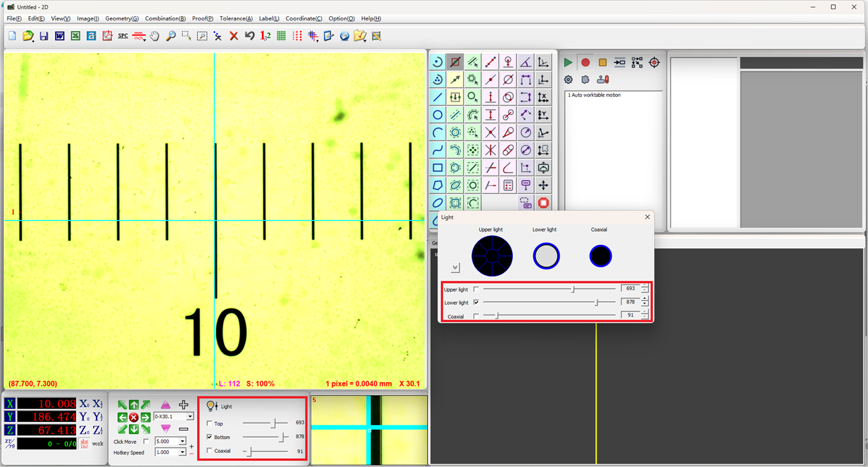This screenshot has width=868, height=467.
Task: Click the abs/inc toggle button
Action: point(84,443)
